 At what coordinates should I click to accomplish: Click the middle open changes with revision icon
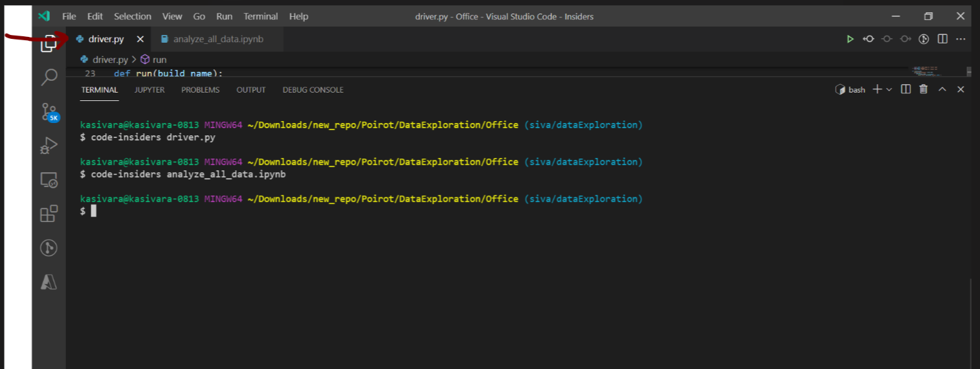pos(887,39)
